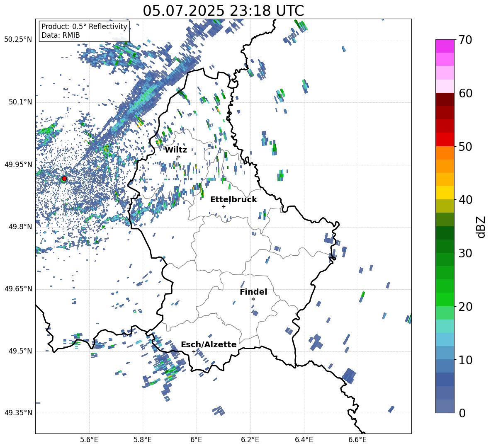Click the 49.8°N latitude label
The image size is (491, 448).
click(x=21, y=227)
